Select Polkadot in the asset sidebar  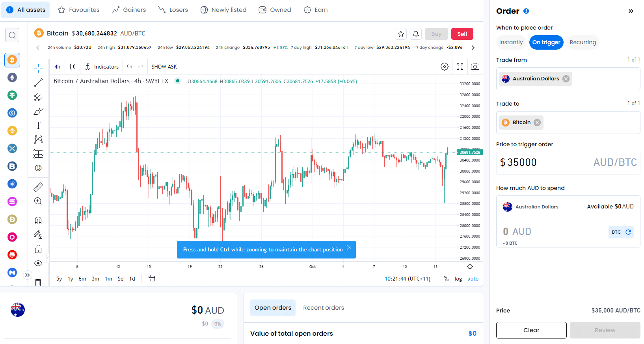12,237
